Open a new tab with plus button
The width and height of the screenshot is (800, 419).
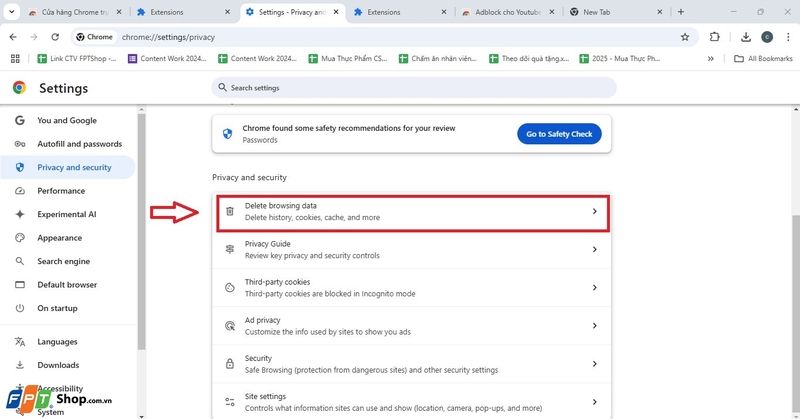click(681, 12)
